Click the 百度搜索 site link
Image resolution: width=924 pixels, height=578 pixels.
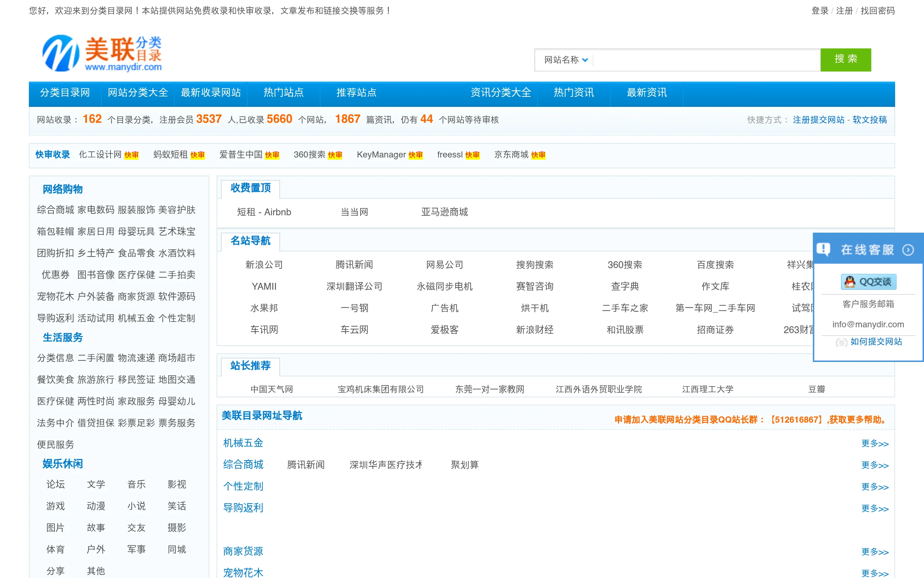[715, 264]
